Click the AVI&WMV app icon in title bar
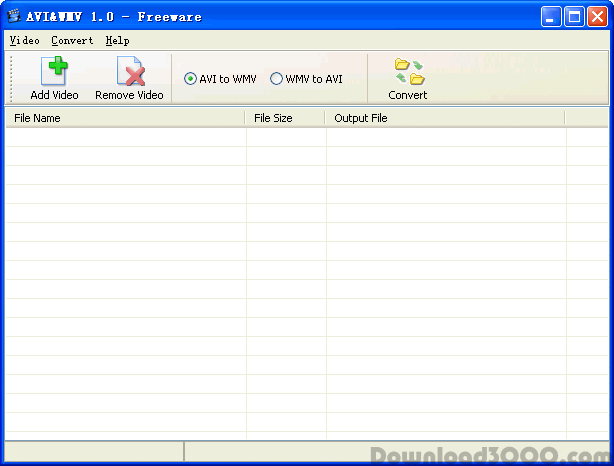Image resolution: width=614 pixels, height=466 pixels. [14, 16]
